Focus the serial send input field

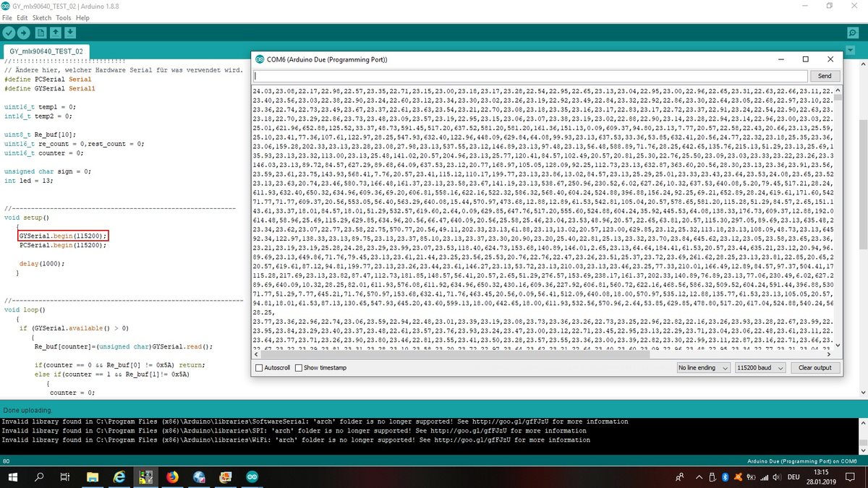pos(530,76)
